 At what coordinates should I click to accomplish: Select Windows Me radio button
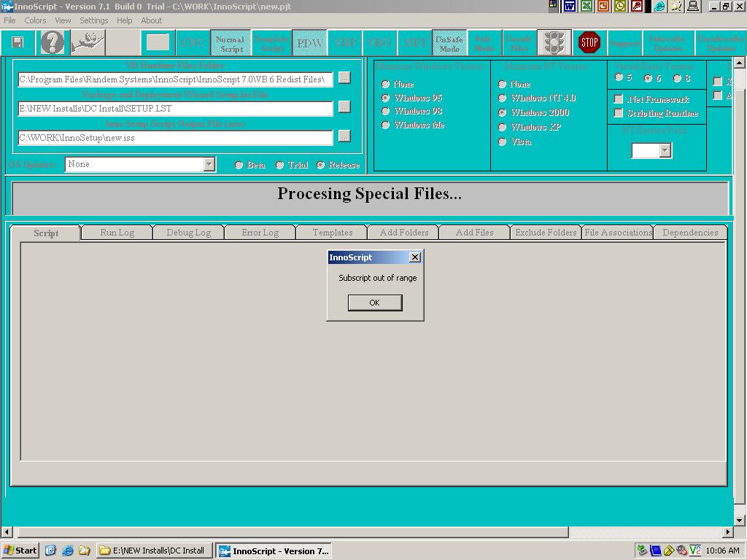coord(385,125)
